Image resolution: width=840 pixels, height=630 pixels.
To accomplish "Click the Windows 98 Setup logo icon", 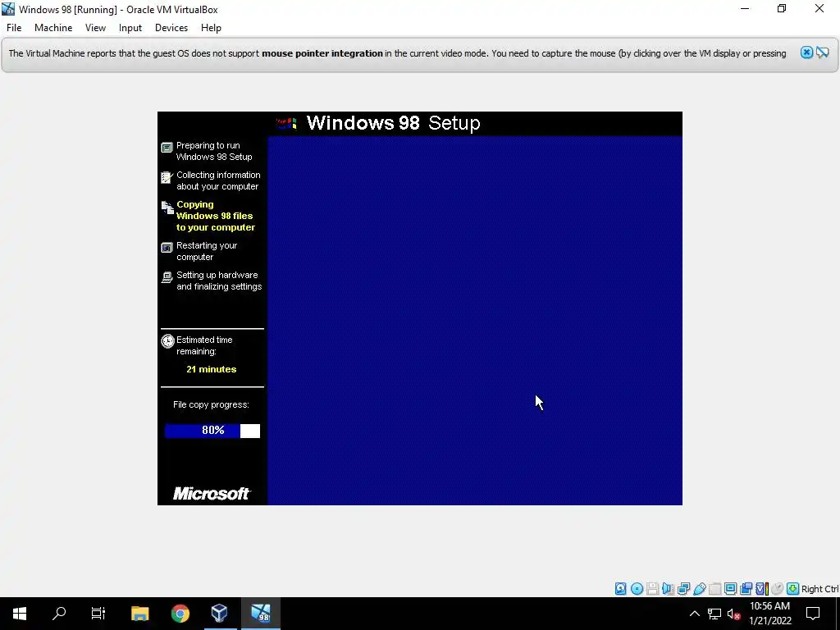I will (286, 124).
